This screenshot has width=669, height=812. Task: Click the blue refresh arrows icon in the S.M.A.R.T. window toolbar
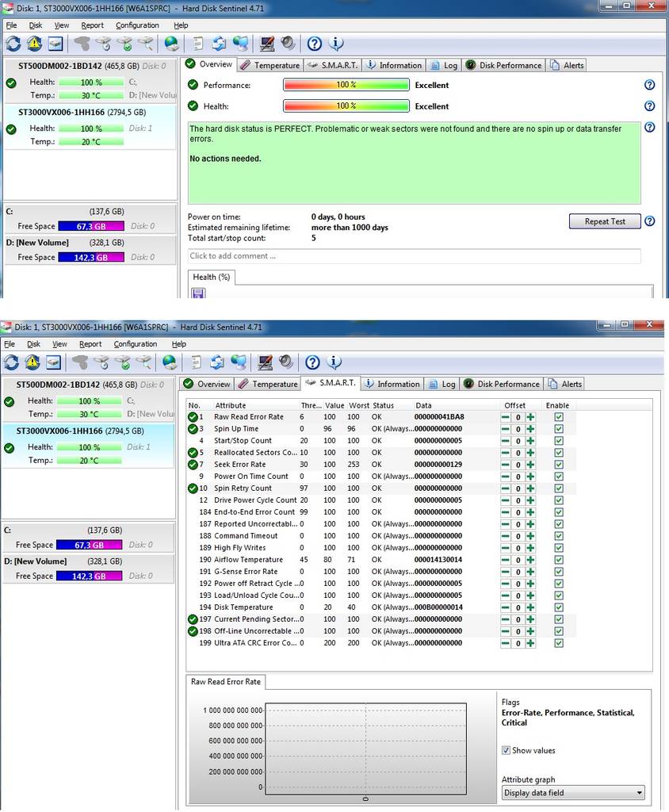[12, 362]
